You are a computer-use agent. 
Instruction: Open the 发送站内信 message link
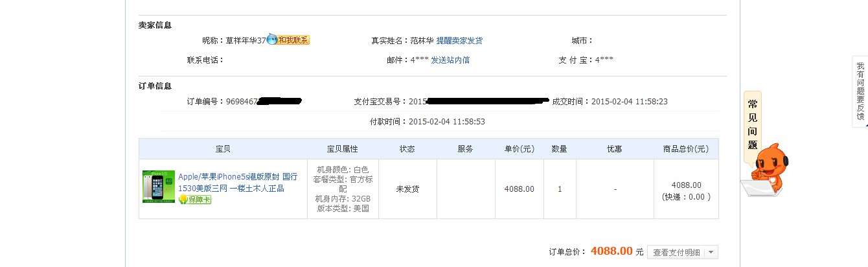pos(450,60)
